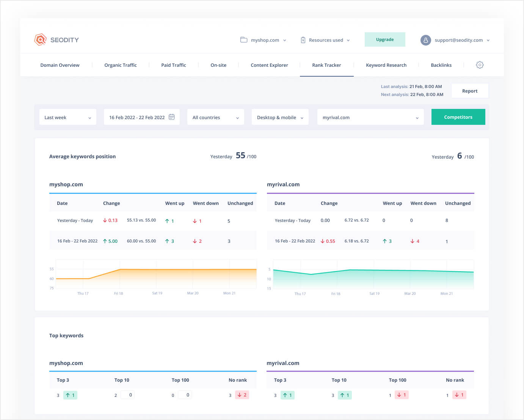The height and width of the screenshot is (420, 524).
Task: Click the 60.00 vs. 55.00 value
Action: coord(141,241)
